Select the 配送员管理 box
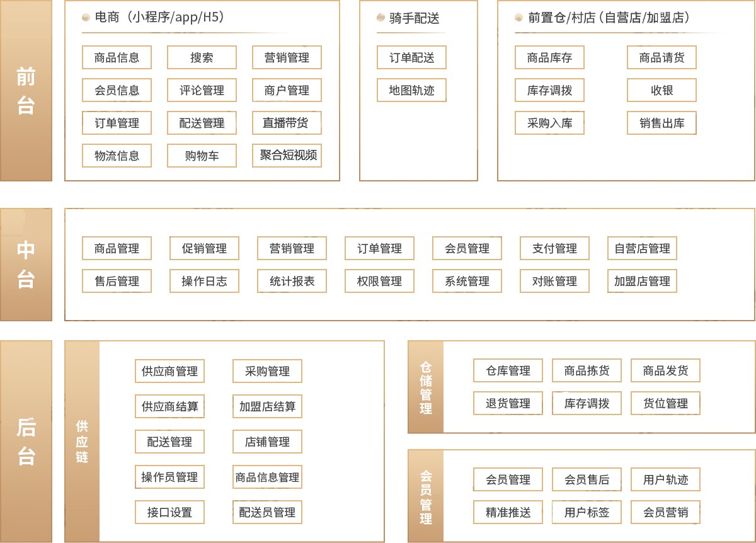This screenshot has width=756, height=543. click(x=267, y=512)
